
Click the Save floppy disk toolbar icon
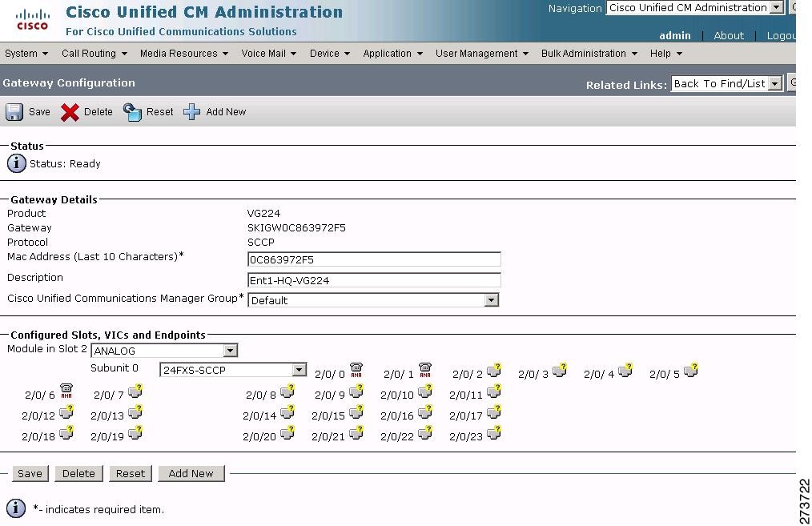(x=14, y=112)
